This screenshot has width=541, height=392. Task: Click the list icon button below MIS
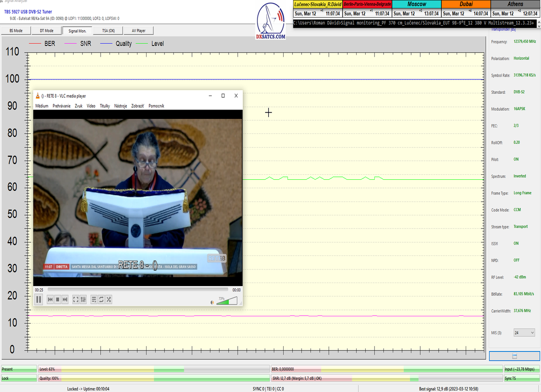[x=514, y=356]
